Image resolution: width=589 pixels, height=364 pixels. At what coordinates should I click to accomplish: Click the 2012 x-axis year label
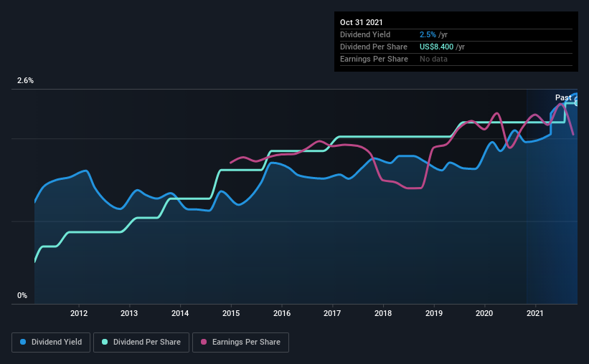click(79, 313)
